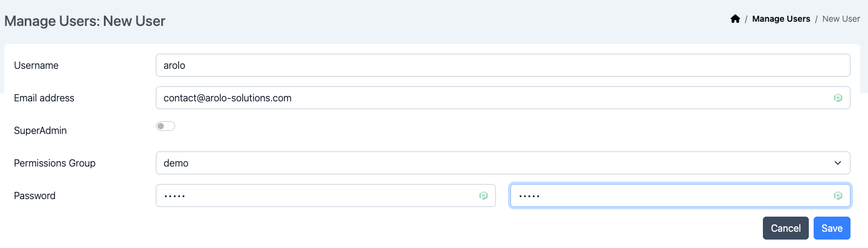Click the Permissions Group label
This screenshot has width=868, height=248.
click(55, 163)
